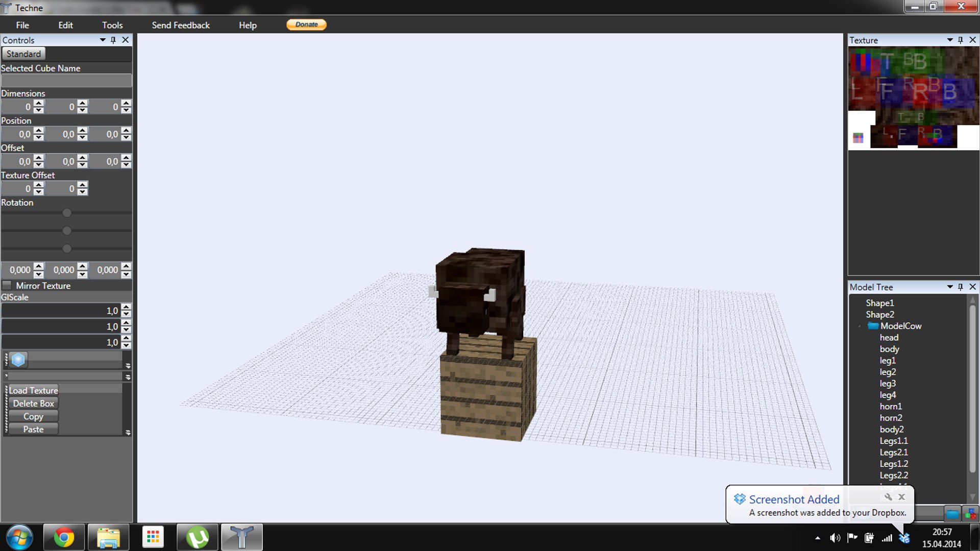Click the Paste button
This screenshot has width=980, height=551.
[x=33, y=429]
